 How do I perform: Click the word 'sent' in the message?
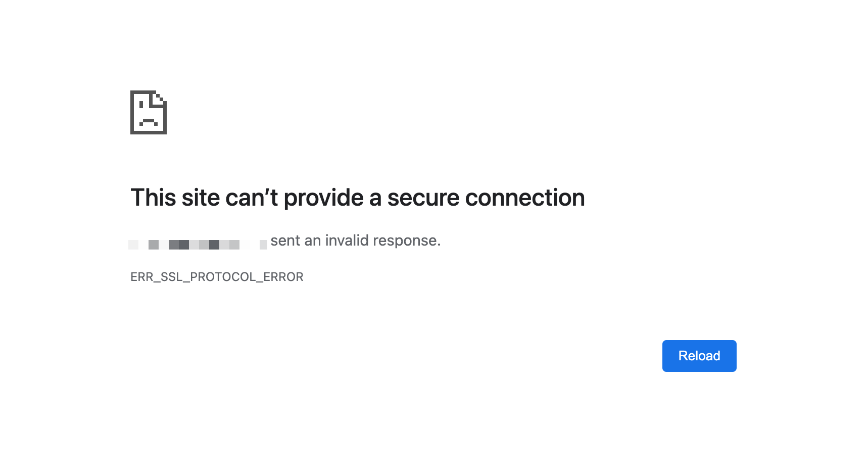coord(285,241)
